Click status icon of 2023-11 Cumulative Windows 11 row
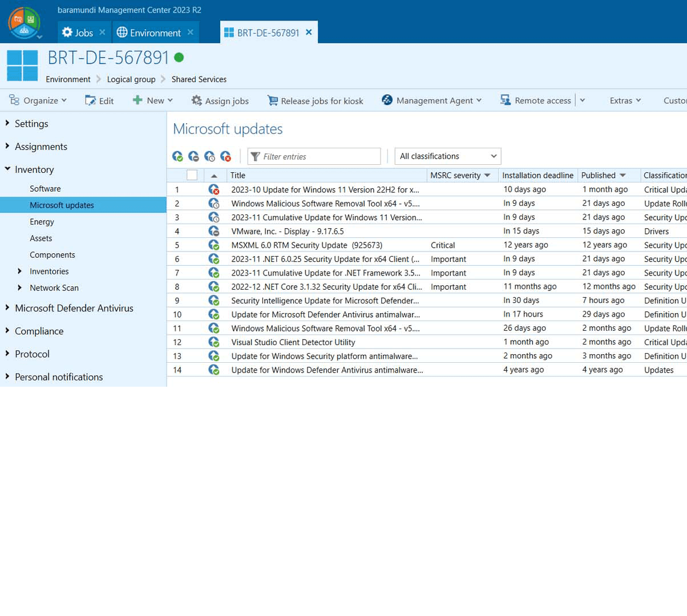Viewport: 687px width, 616px height. point(214,217)
